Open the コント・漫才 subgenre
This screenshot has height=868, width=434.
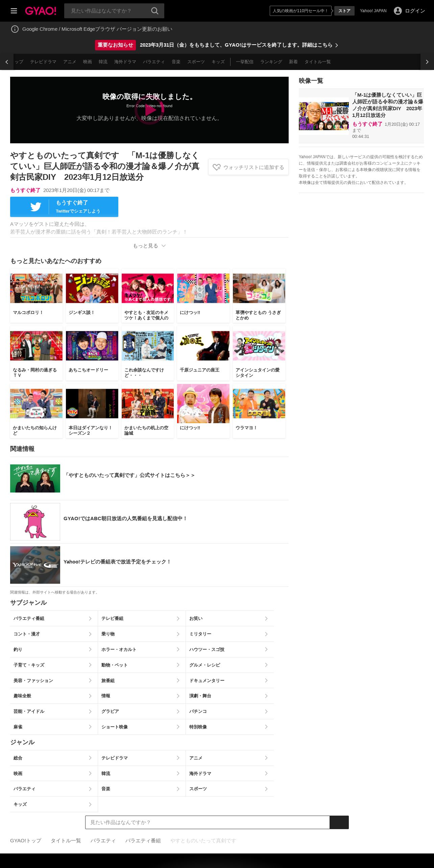click(x=54, y=634)
